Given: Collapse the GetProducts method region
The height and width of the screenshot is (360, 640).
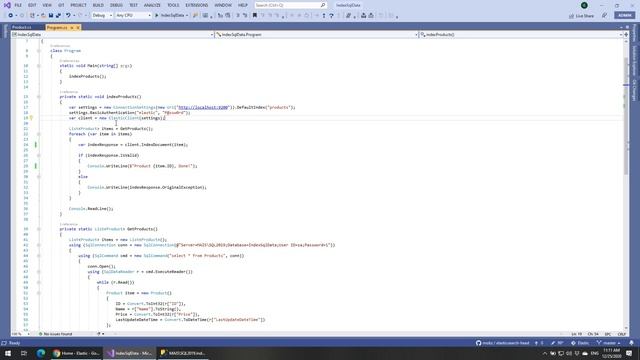Looking at the screenshot, I should [x=39, y=229].
